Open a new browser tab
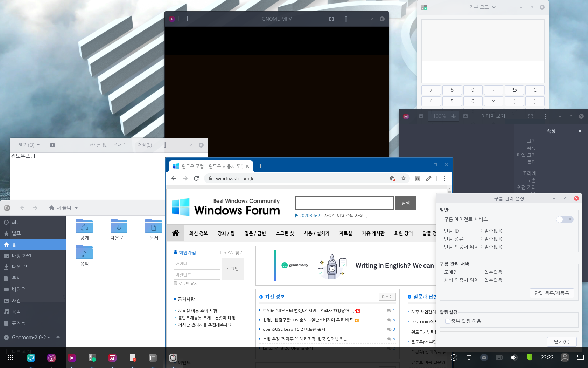 click(x=261, y=166)
